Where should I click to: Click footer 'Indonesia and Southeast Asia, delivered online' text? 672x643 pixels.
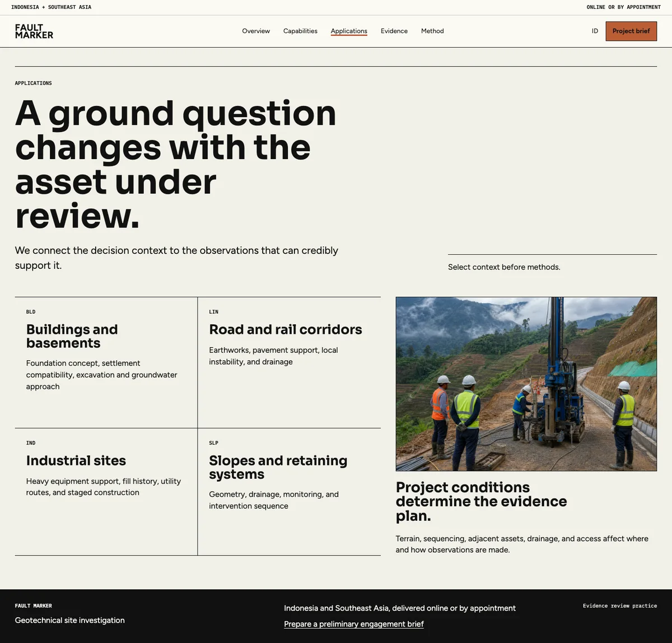point(400,608)
